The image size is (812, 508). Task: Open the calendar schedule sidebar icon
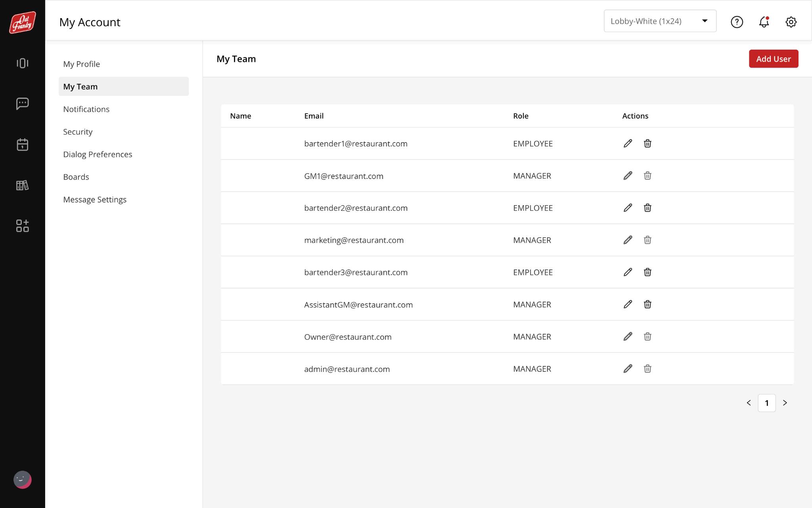tap(23, 144)
